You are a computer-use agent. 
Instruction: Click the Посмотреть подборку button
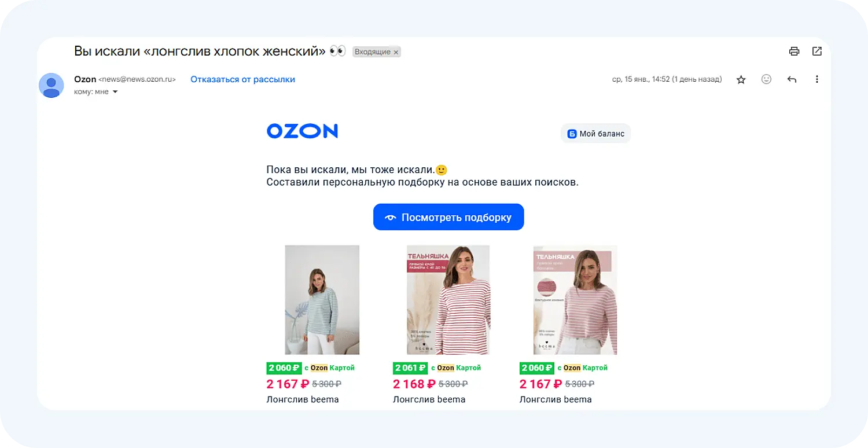[x=448, y=216]
